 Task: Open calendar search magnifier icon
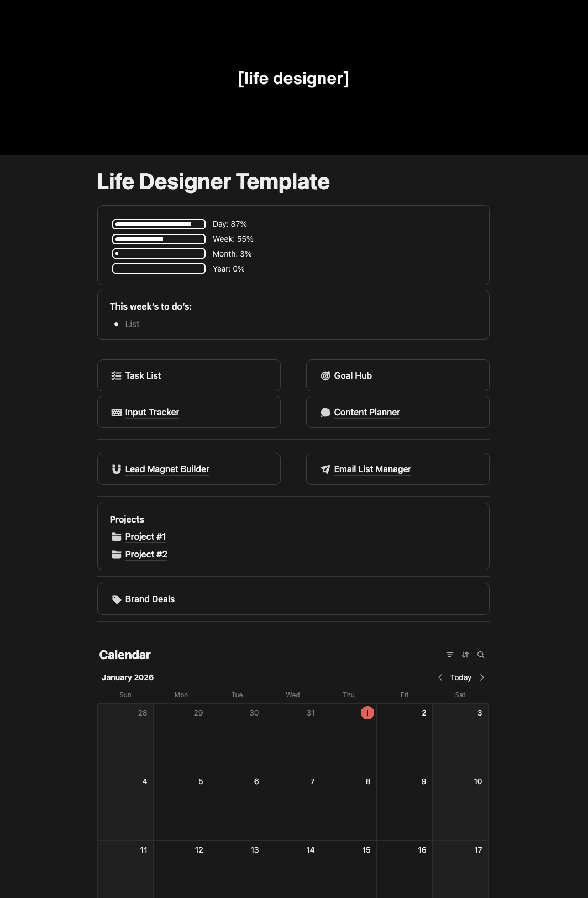tap(481, 655)
